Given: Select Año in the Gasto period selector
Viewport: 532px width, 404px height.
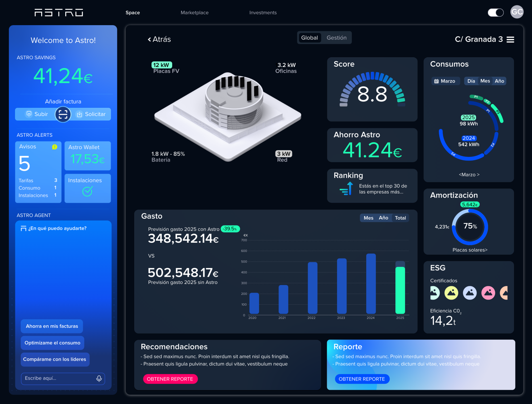Looking at the screenshot, I should tap(383, 218).
